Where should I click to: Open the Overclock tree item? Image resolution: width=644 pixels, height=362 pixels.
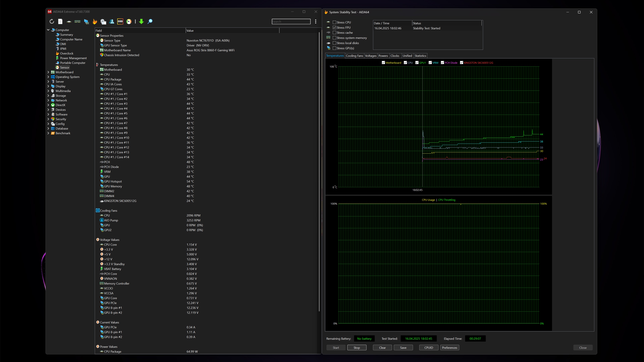tap(67, 53)
